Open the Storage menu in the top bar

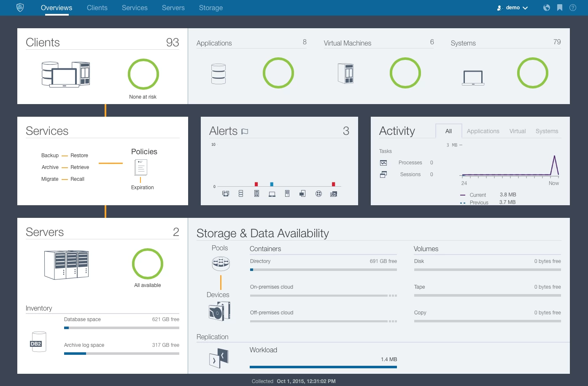point(210,8)
